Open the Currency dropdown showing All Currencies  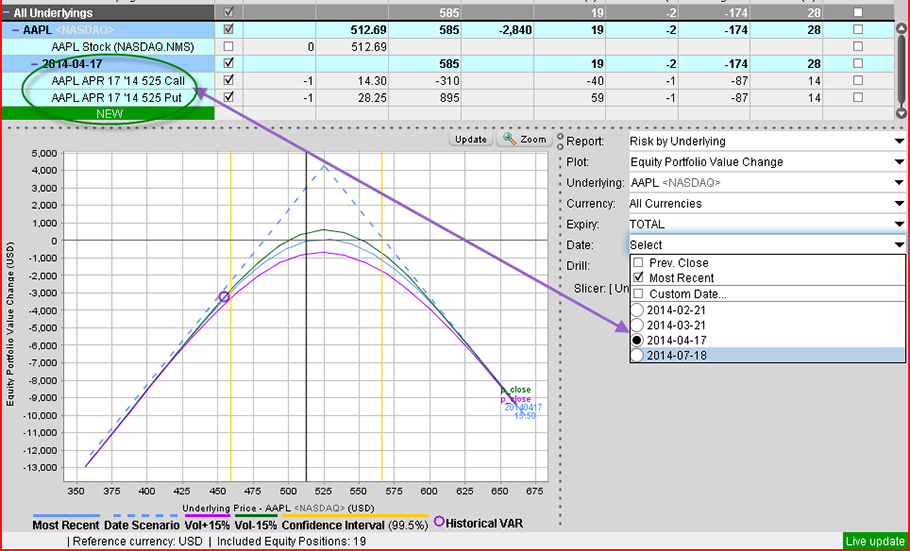pyautogui.click(x=766, y=204)
